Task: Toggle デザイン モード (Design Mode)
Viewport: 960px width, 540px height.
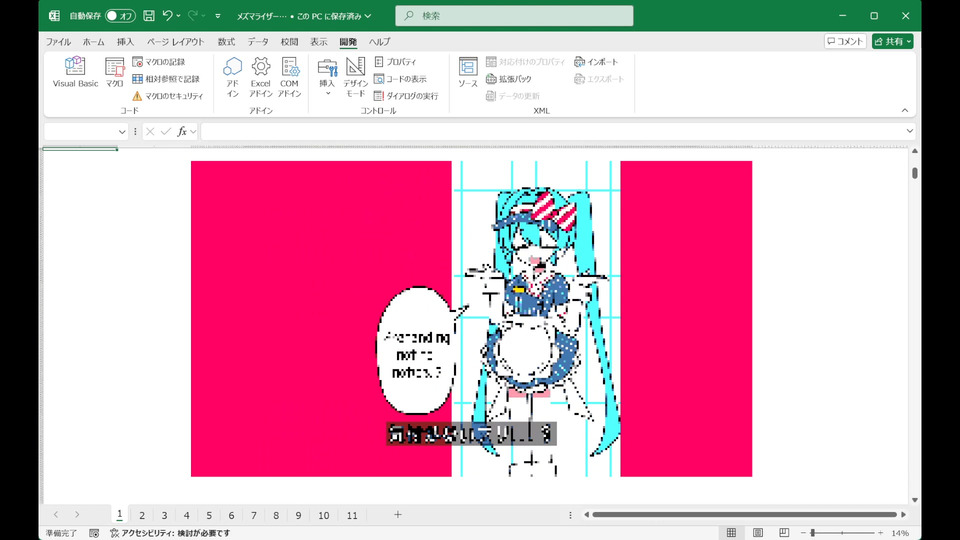Action: pyautogui.click(x=355, y=77)
